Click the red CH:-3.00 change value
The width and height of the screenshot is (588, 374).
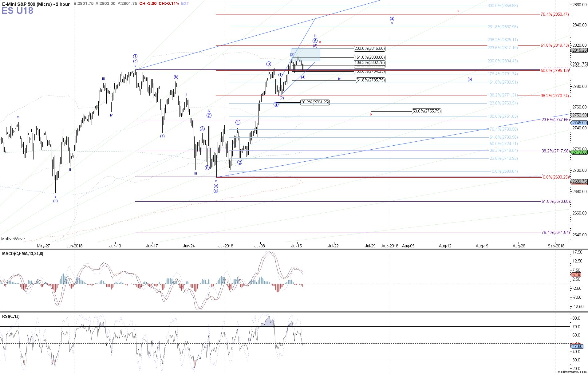(x=148, y=4)
